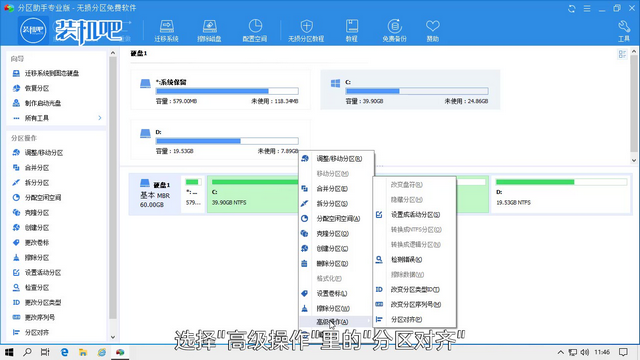Click the disk list scroll-down arrow
Screen dimensions: 640x360
pyautogui.click(x=633, y=160)
